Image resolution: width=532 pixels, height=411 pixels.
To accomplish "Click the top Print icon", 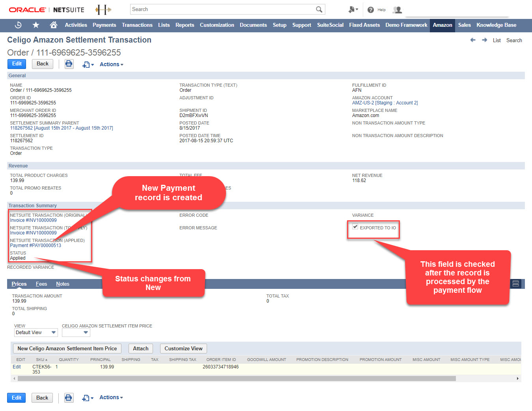I will (x=69, y=64).
